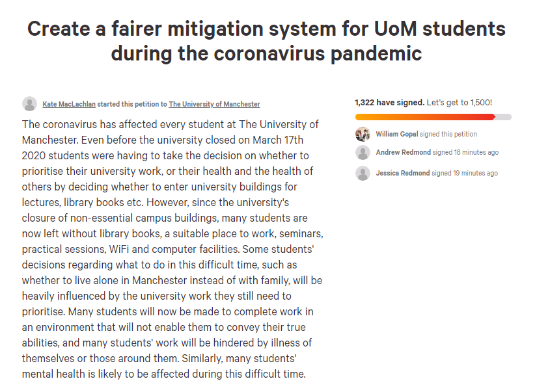Viewport: 535px width, 392px height.
Task: Click 'signed this petition' next to William Gopal
Action: pos(448,134)
